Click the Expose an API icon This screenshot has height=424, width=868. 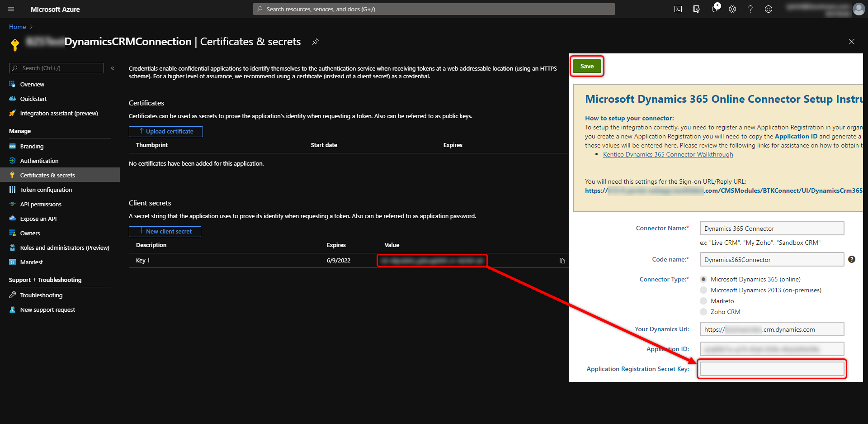point(12,219)
